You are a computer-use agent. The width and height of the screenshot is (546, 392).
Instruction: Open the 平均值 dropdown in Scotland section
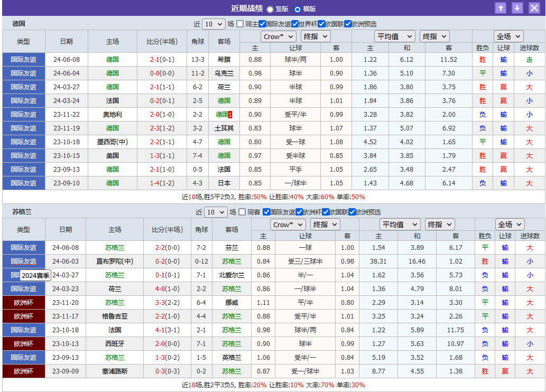point(400,224)
